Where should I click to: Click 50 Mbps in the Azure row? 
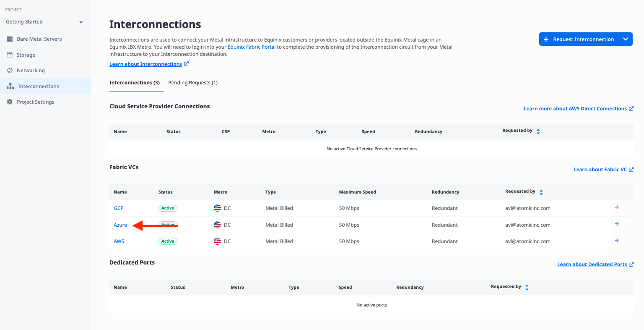coord(349,225)
